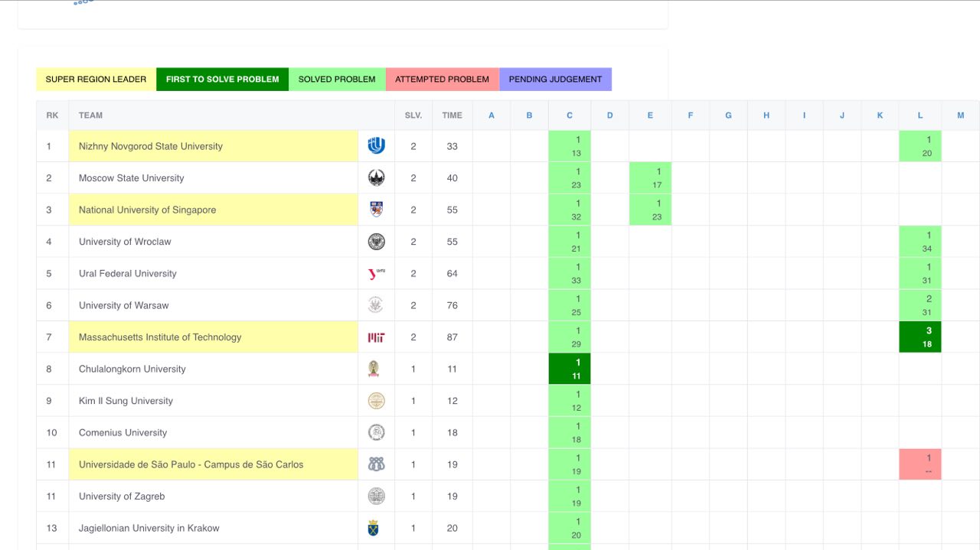Viewport: 980px width, 550px height.
Task: Click São Paulo's attempted cell for problem L
Action: [x=920, y=464]
